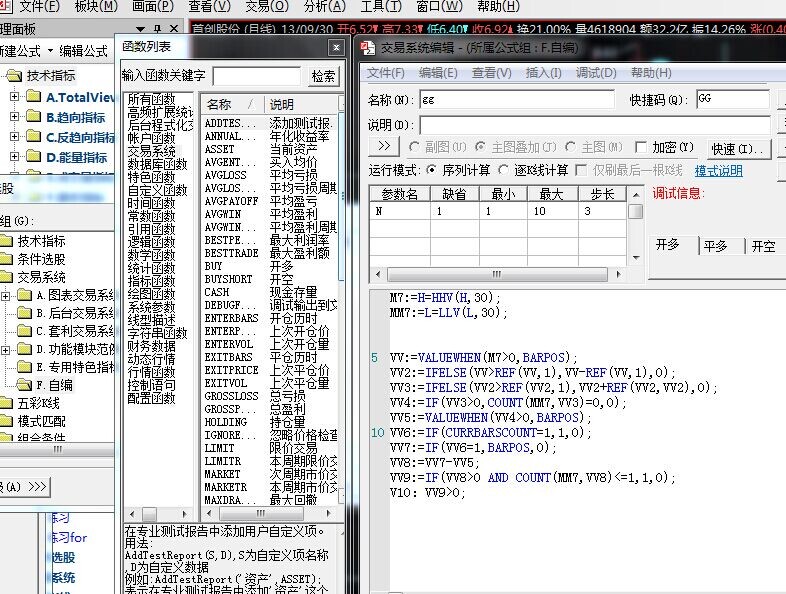The height and width of the screenshot is (594, 786).
Task: Select 模式匹配 folder
Action: (x=41, y=421)
